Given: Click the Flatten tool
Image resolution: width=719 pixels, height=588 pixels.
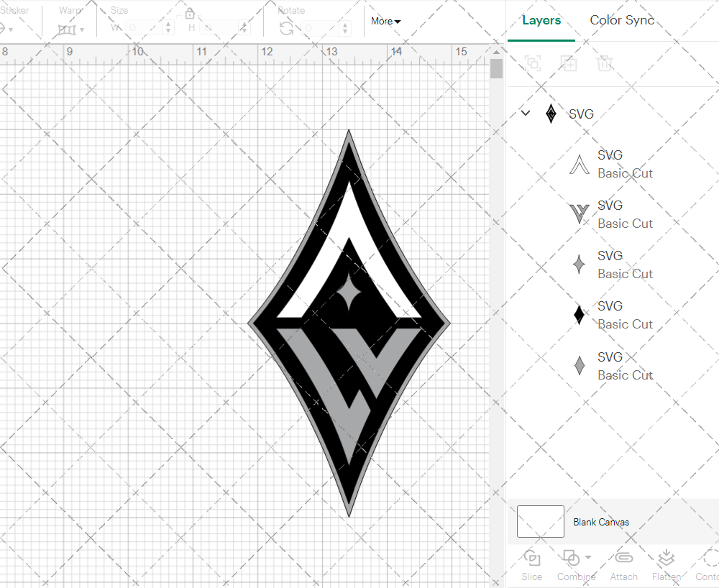Looking at the screenshot, I should 667,566.
